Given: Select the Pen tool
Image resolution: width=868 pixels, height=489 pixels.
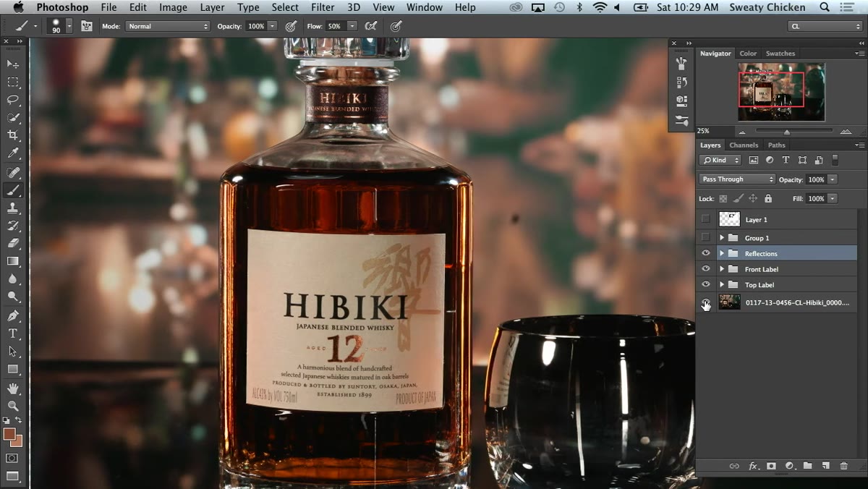Looking at the screenshot, I should coord(13,316).
